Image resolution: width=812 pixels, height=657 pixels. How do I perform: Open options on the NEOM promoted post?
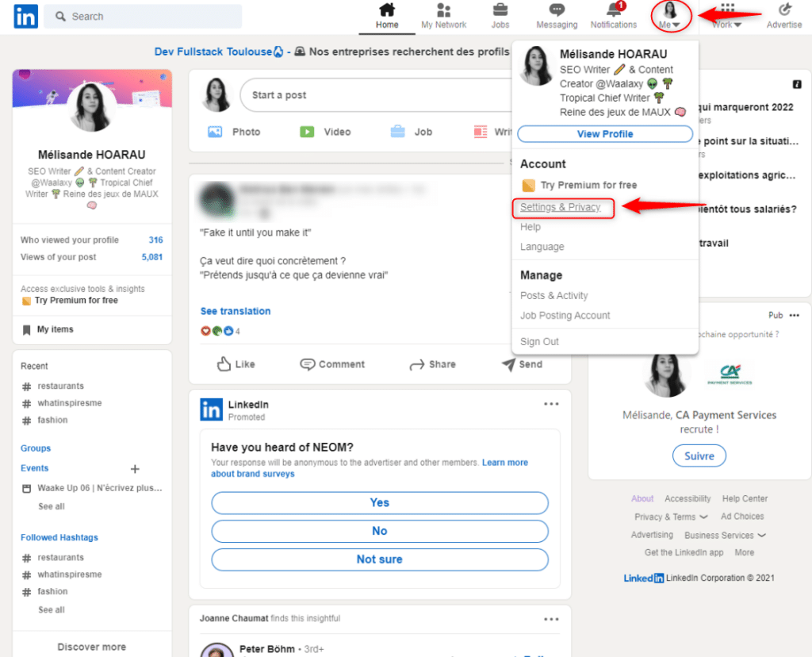[551, 403]
